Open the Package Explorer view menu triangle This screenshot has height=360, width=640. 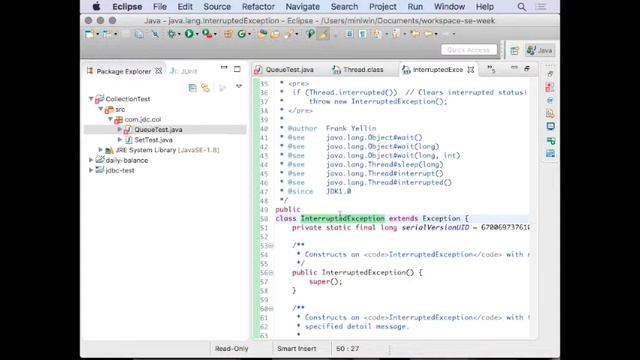[239, 87]
